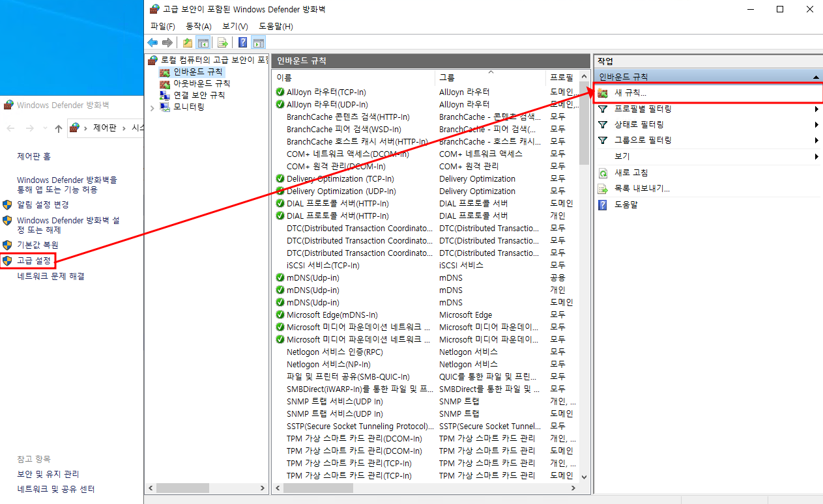Sort rules by the 이름 column header
The height and width of the screenshot is (504, 823).
click(x=353, y=77)
